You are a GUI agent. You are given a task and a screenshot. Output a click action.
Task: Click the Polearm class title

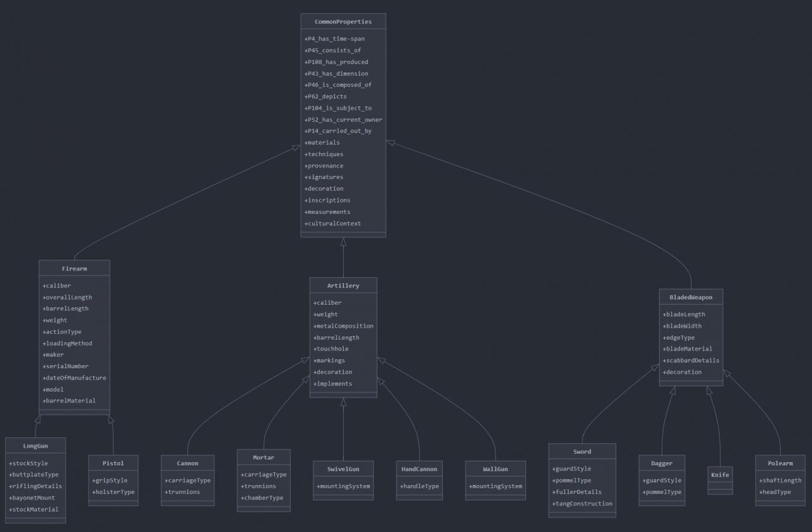780,463
